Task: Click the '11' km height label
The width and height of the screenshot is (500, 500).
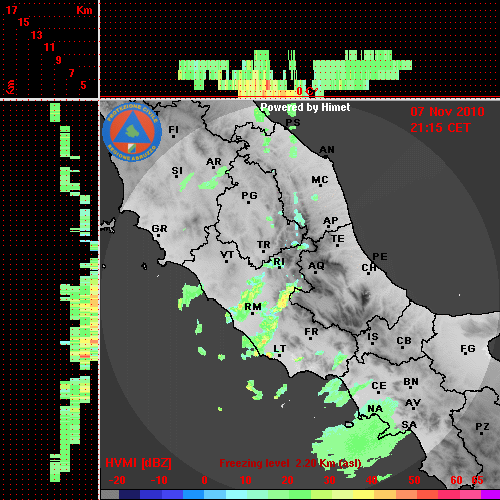Action: 49,47
